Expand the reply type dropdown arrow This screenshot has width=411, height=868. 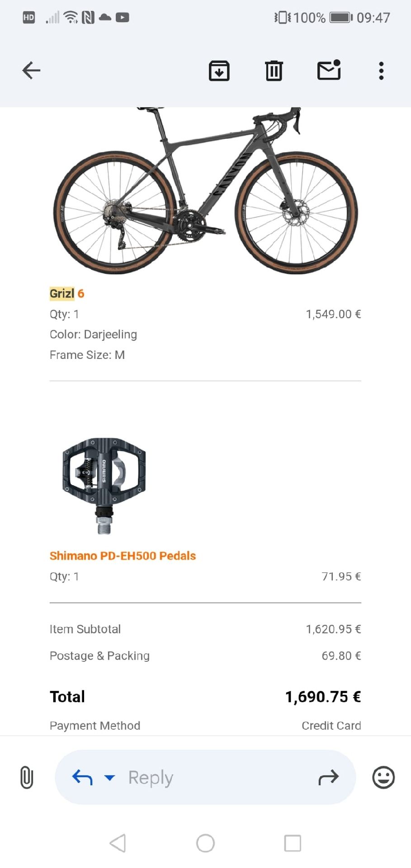(x=109, y=778)
